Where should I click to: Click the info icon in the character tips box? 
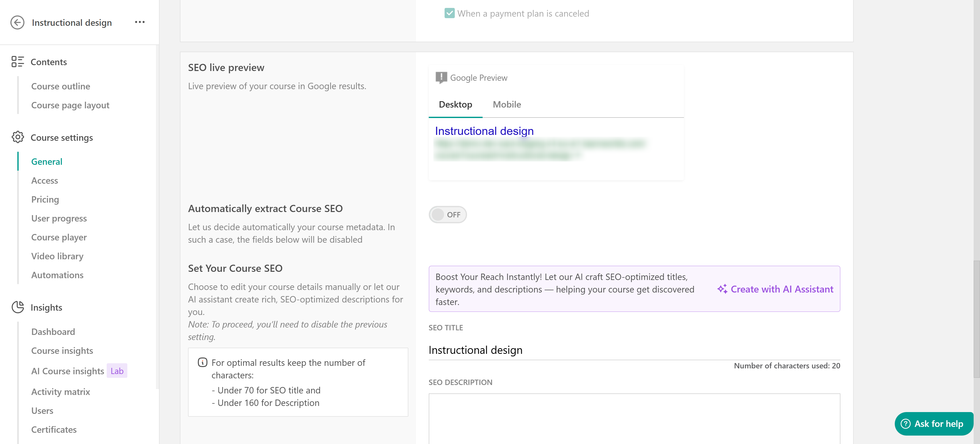pyautogui.click(x=202, y=362)
